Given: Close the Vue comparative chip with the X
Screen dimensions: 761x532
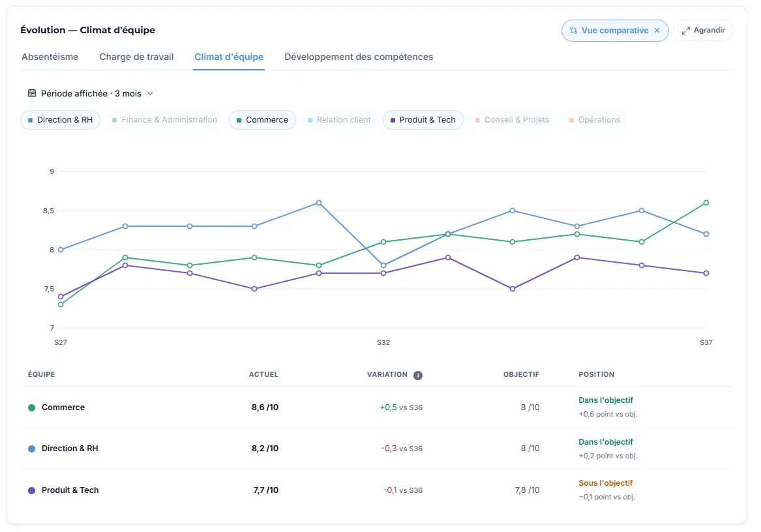Looking at the screenshot, I should coord(657,31).
